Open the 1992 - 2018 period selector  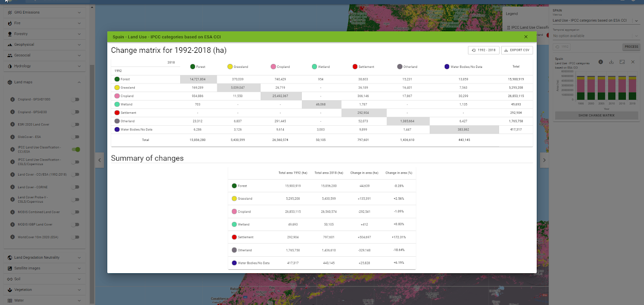(483, 50)
